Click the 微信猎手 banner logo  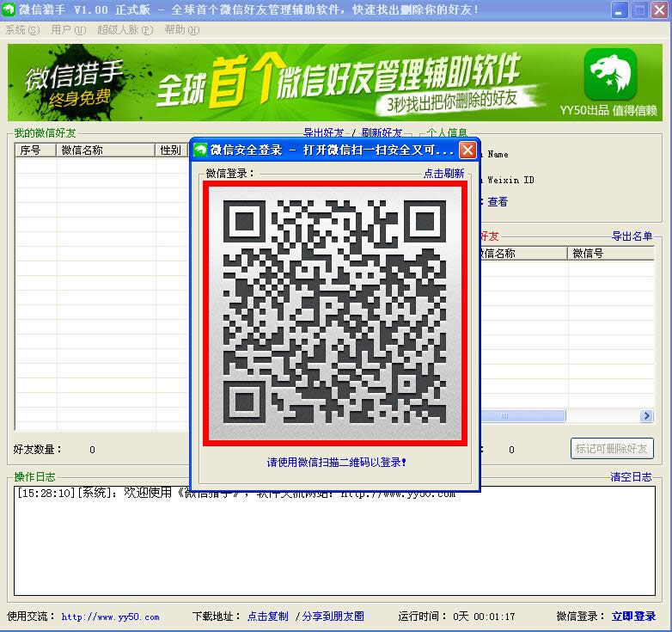point(73,83)
